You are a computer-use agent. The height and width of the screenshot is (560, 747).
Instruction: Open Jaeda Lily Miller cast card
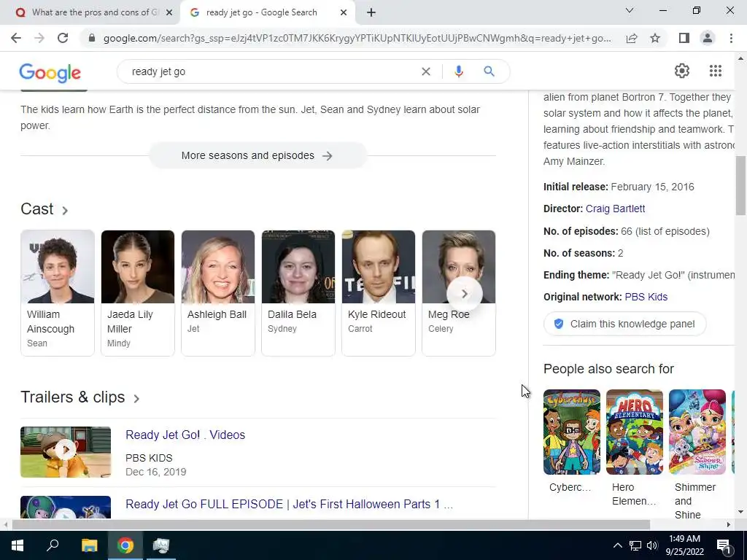(138, 293)
